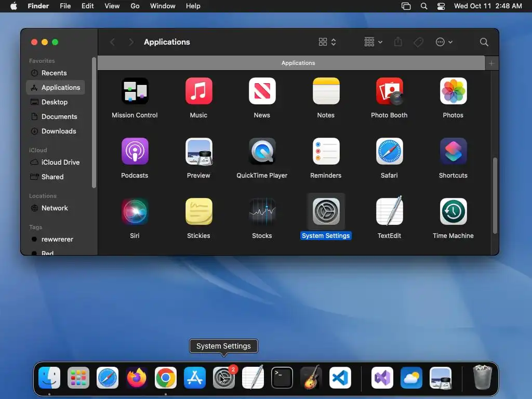Open the File menu
The width and height of the screenshot is (532, 399).
pyautogui.click(x=65, y=6)
